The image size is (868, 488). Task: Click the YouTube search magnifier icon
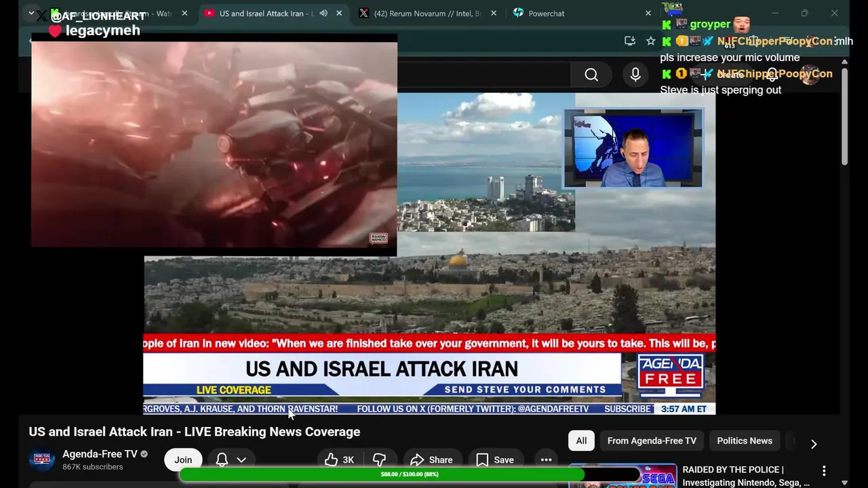click(x=591, y=75)
